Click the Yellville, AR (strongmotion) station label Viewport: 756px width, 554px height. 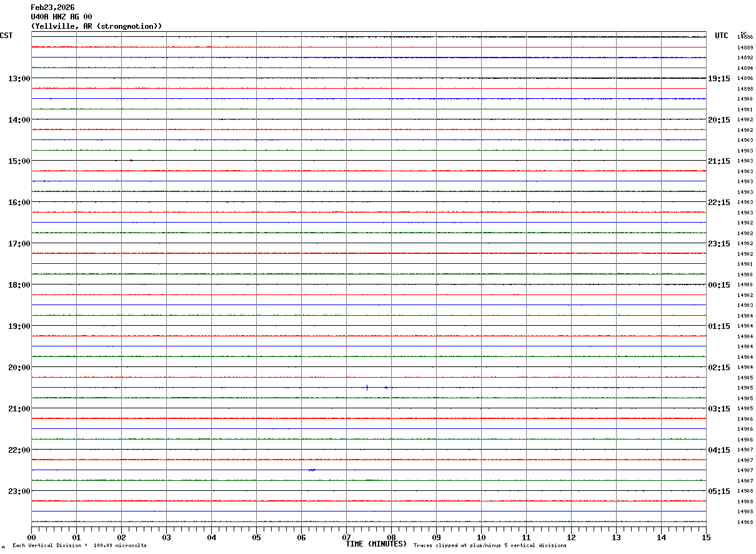(x=96, y=26)
